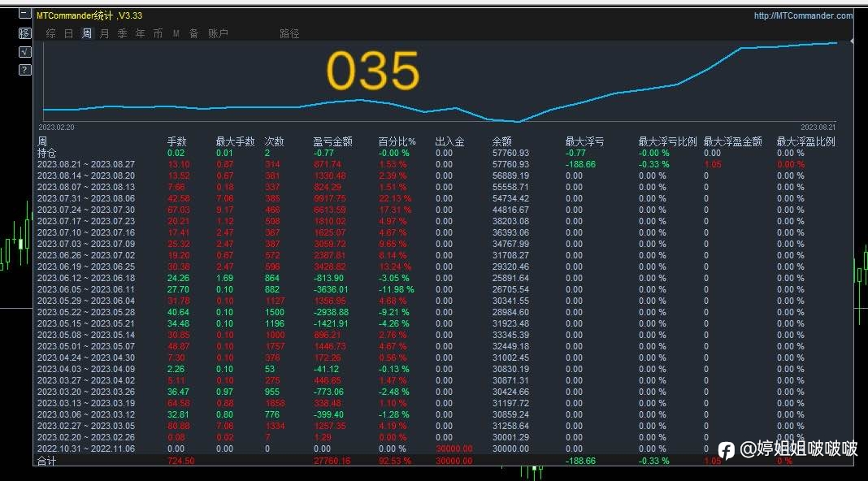This screenshot has height=481, width=868.
Task: Click the 2023.08.21 chart end date label
Action: [818, 128]
